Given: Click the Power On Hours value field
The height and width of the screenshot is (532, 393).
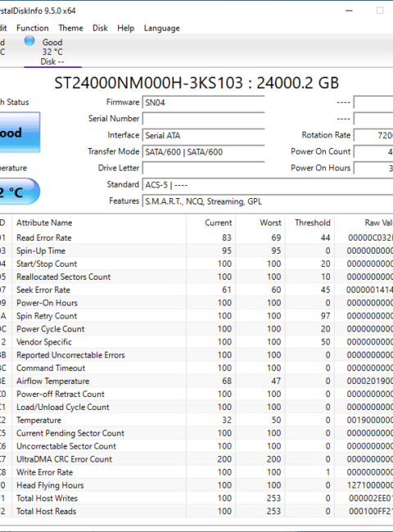Looking at the screenshot, I should click(373, 168).
